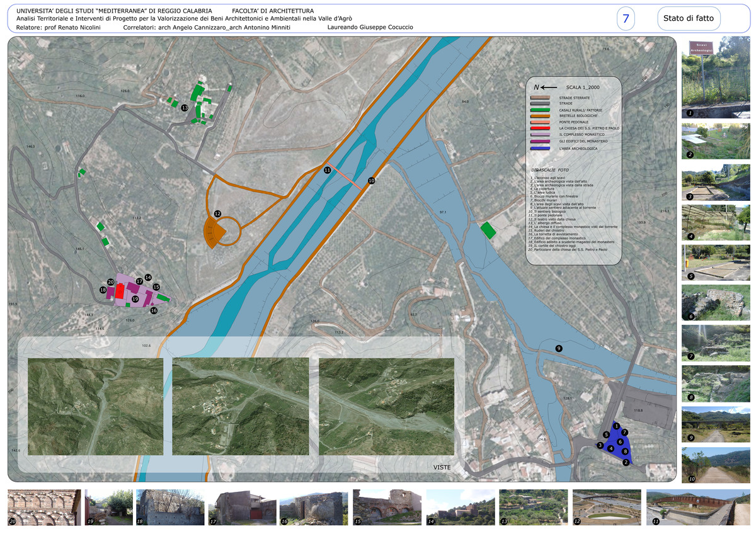Click the 'DIDASCALIE FOTO' heading
The image size is (756, 534).
coord(550,170)
